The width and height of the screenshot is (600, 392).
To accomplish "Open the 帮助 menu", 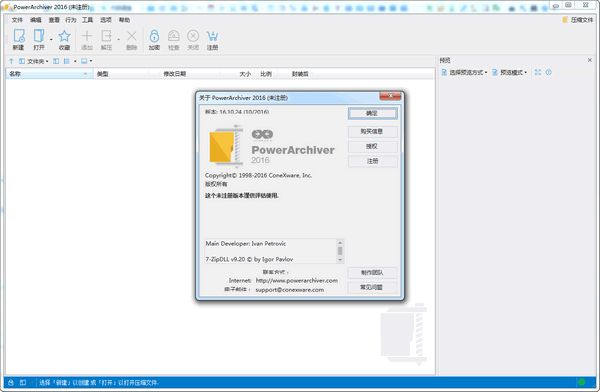I will [x=124, y=20].
